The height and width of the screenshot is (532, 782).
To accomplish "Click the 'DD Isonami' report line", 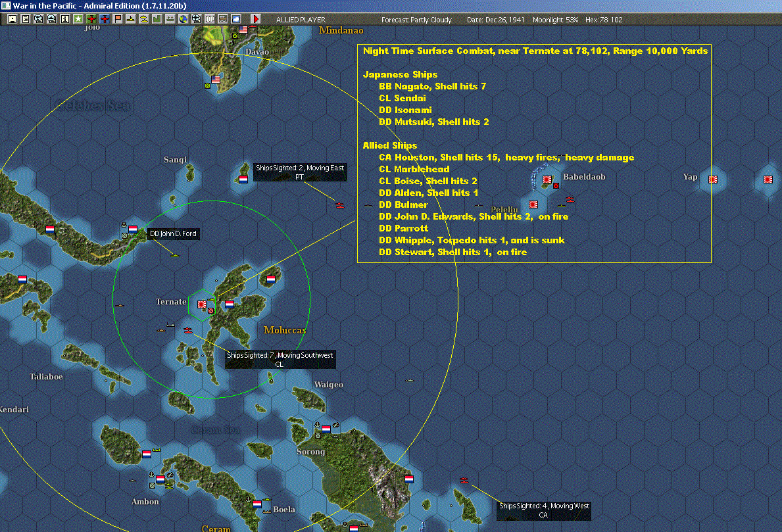I will [405, 110].
